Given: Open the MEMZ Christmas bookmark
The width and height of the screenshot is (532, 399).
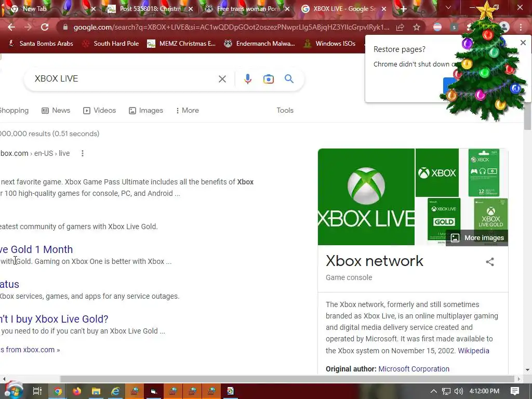Looking at the screenshot, I should click(181, 44).
